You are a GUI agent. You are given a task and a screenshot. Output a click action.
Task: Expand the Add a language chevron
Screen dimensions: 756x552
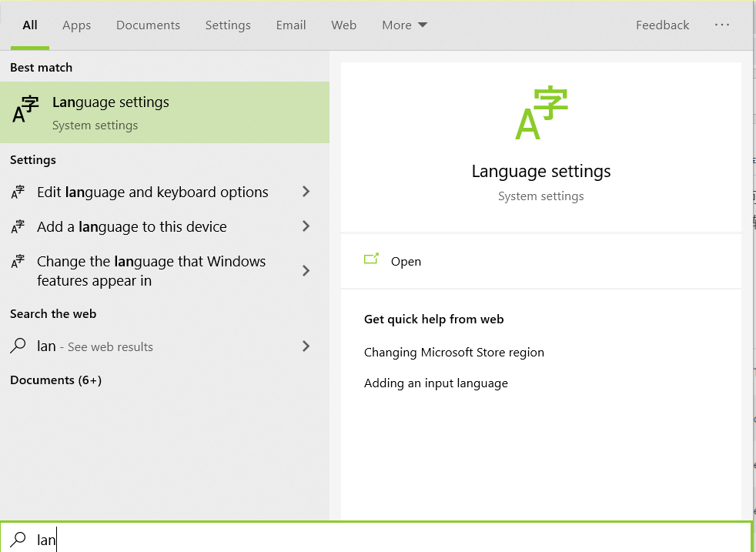tap(306, 226)
